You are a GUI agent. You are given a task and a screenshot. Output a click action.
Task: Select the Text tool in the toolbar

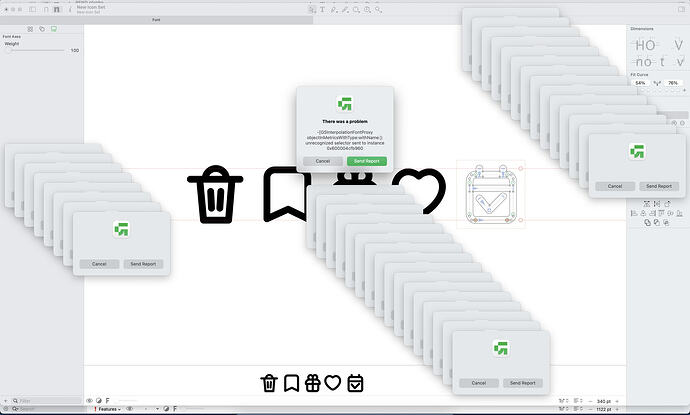[323, 9]
